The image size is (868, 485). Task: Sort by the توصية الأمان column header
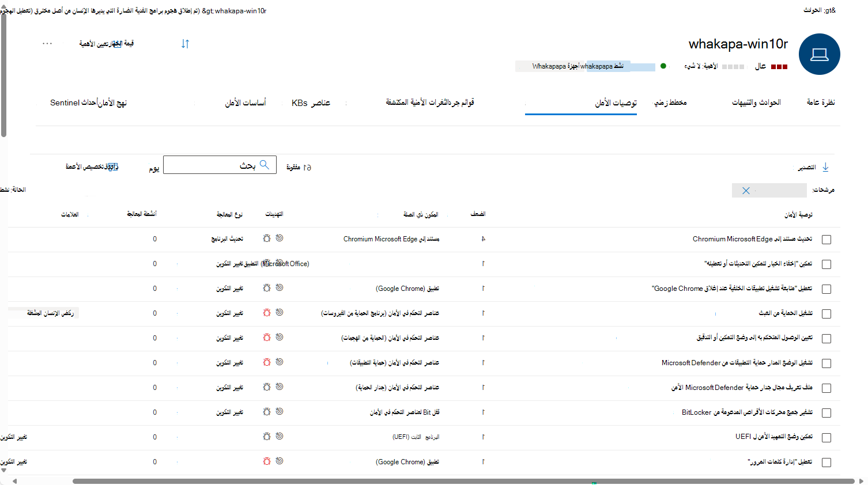point(798,215)
